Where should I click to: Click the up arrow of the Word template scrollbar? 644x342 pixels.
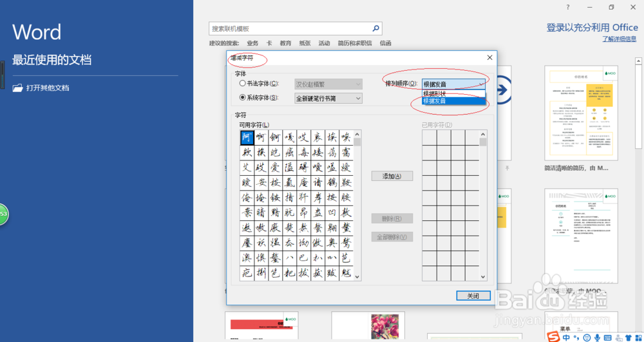(x=639, y=61)
